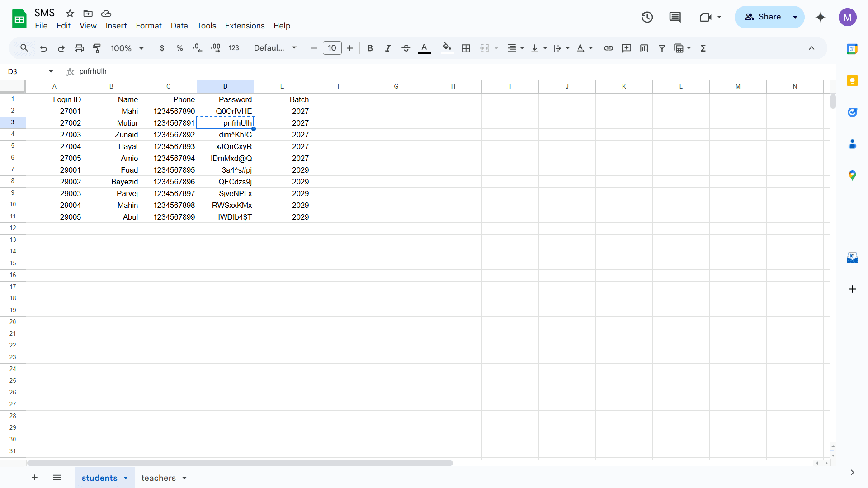The height and width of the screenshot is (488, 868).
Task: Apply currency format with dollar icon
Action: (x=162, y=48)
